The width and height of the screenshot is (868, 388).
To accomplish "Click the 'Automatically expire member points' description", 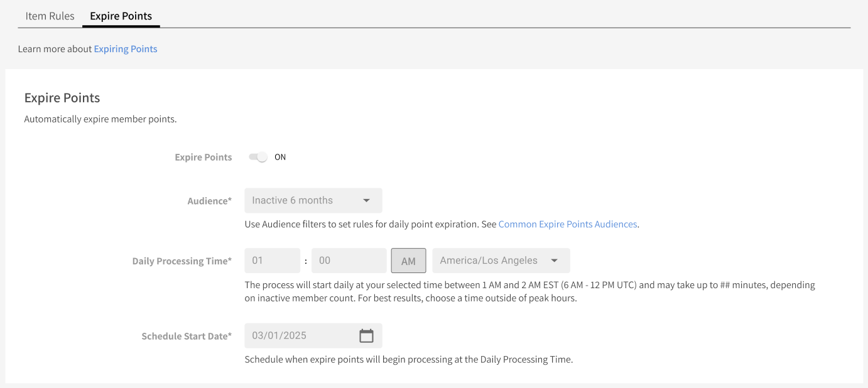I will tap(100, 119).
